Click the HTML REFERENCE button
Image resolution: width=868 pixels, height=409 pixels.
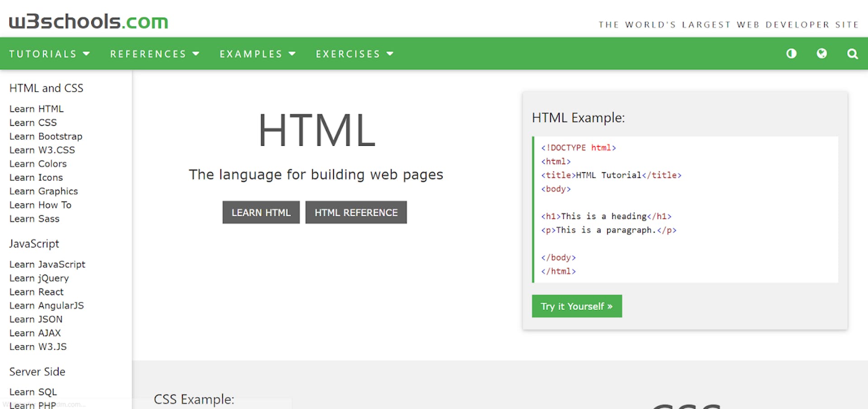[356, 213]
